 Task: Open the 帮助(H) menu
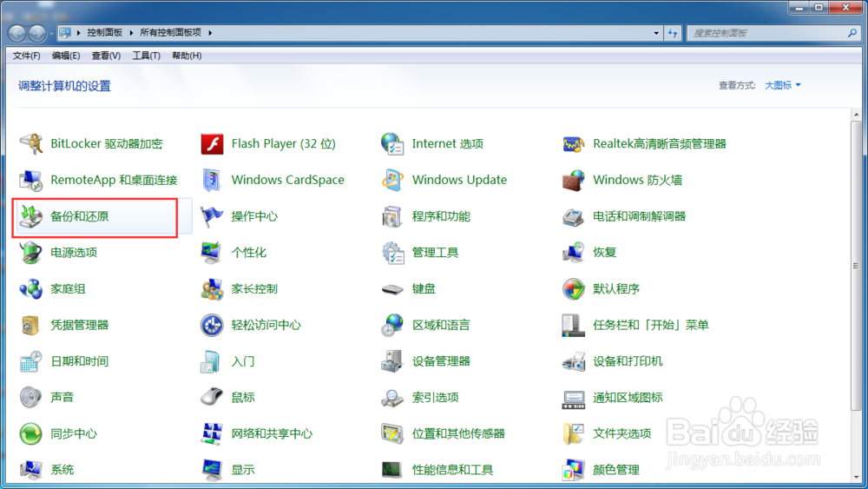coord(187,56)
